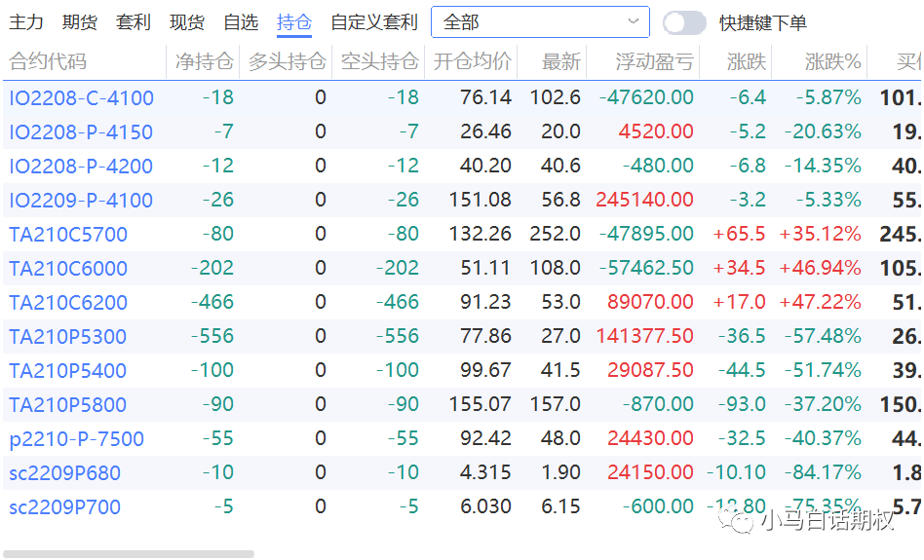
Task: Sort by 浮动盈亏 column header
Action: (x=655, y=62)
